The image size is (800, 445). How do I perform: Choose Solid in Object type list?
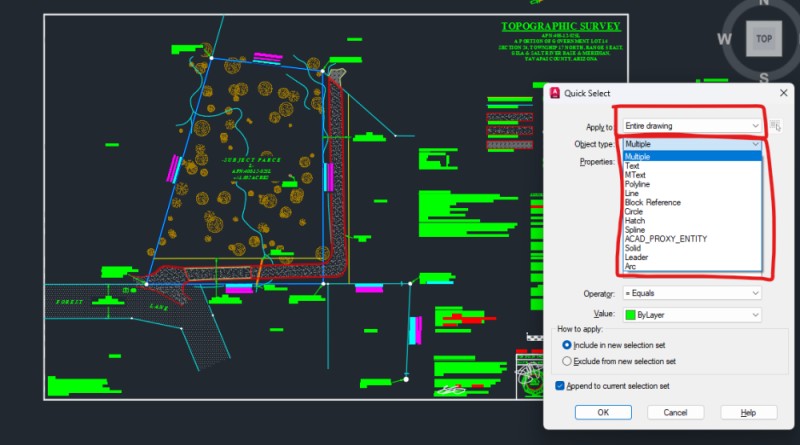[692, 248]
